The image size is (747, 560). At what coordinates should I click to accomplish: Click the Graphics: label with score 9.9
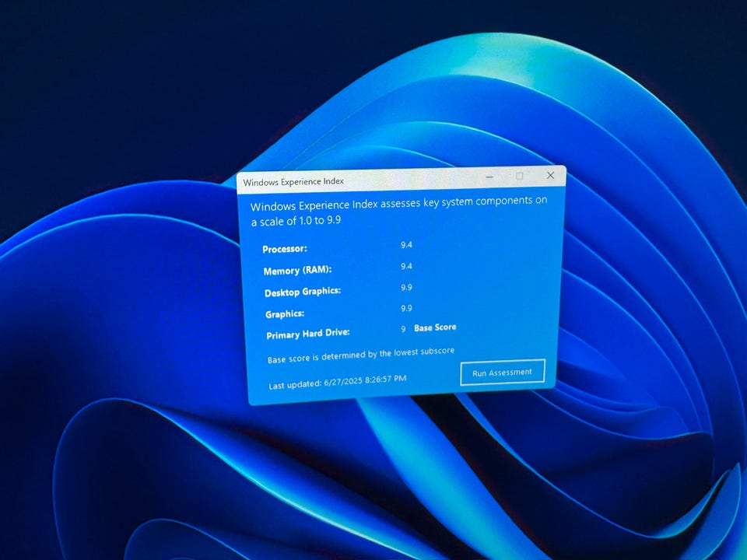point(285,313)
